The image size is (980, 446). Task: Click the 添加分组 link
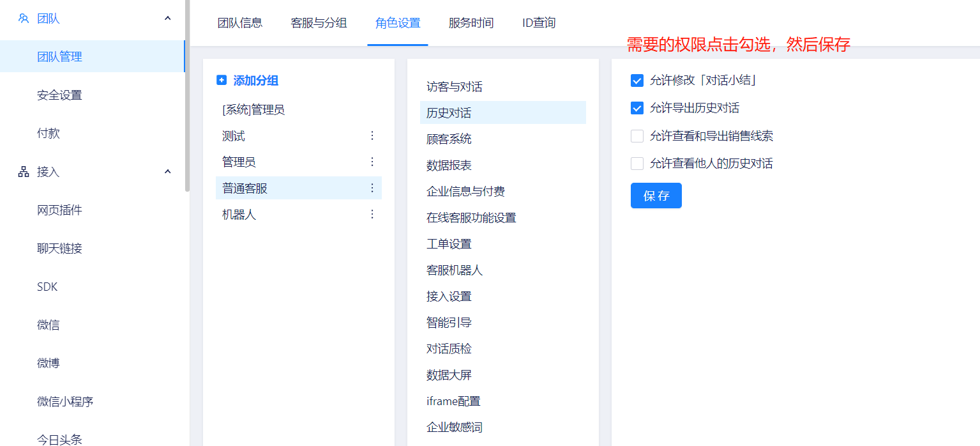click(256, 81)
